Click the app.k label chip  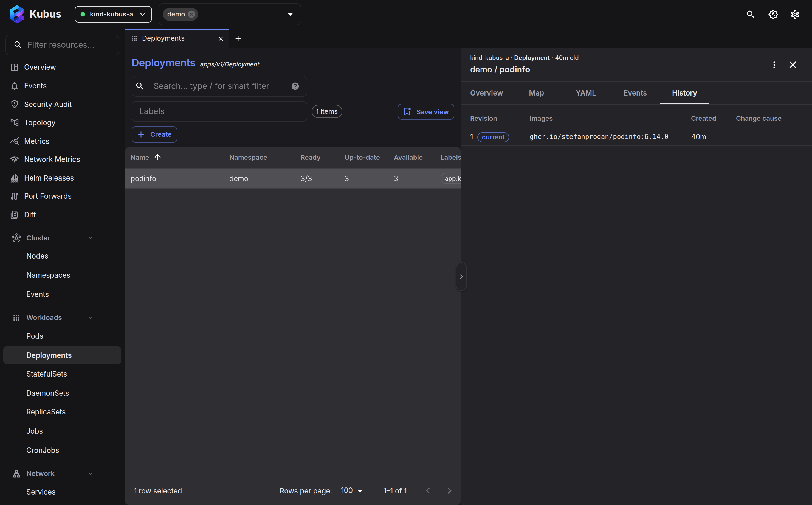[x=451, y=178]
